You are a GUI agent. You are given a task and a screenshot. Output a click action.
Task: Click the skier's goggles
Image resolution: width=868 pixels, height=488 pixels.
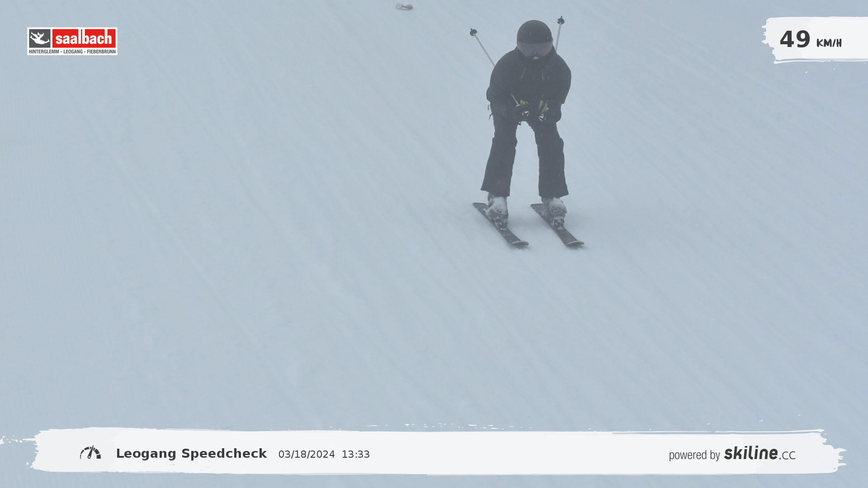pos(534,48)
